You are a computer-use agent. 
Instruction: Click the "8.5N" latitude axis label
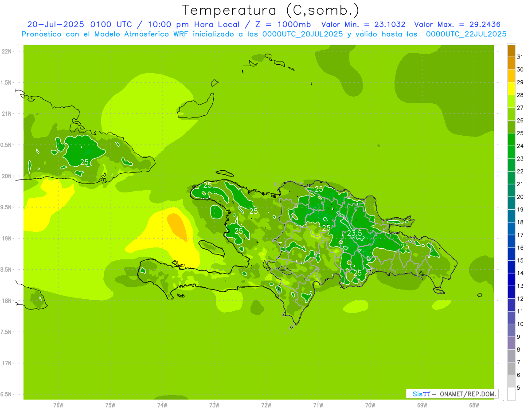point(6,270)
